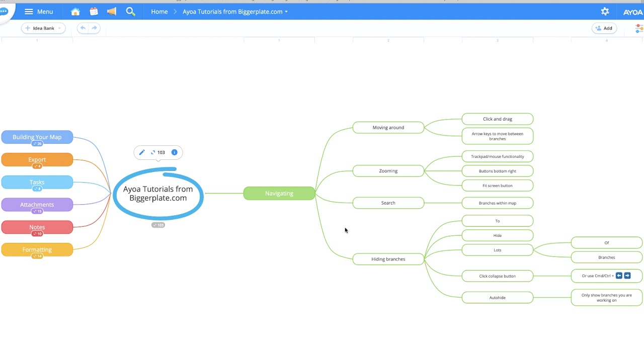The image size is (644, 362).
Task: Select the Buttons bottom right node
Action: (x=498, y=171)
